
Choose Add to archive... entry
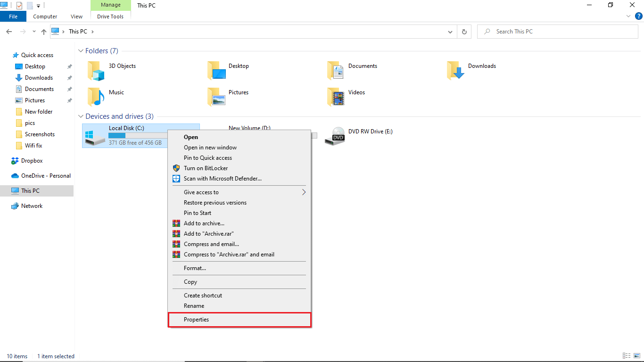[x=239, y=223]
